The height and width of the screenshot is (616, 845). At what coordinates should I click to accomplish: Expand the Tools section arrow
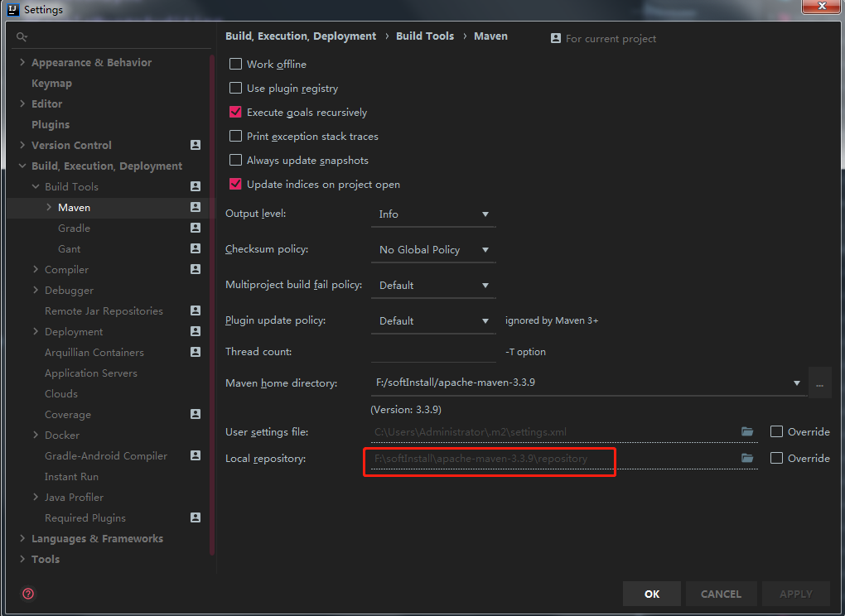(x=22, y=558)
